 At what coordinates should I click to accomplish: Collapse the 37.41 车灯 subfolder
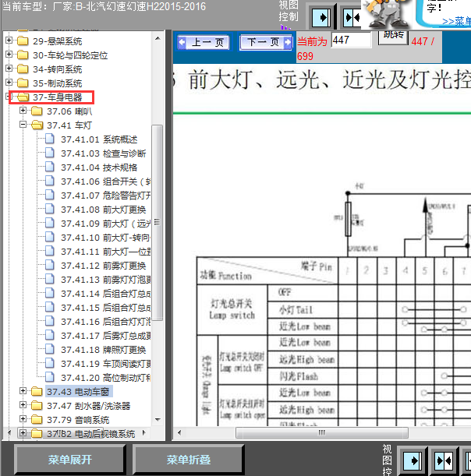pyautogui.click(x=23, y=125)
